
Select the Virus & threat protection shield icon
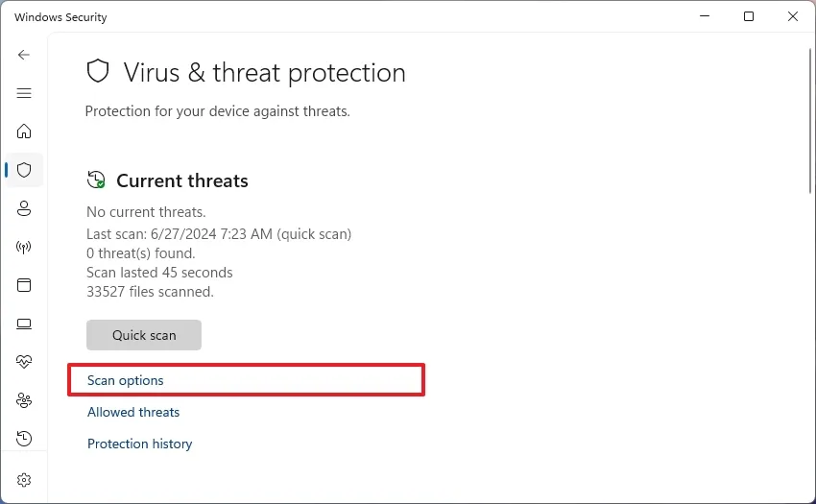(x=24, y=170)
